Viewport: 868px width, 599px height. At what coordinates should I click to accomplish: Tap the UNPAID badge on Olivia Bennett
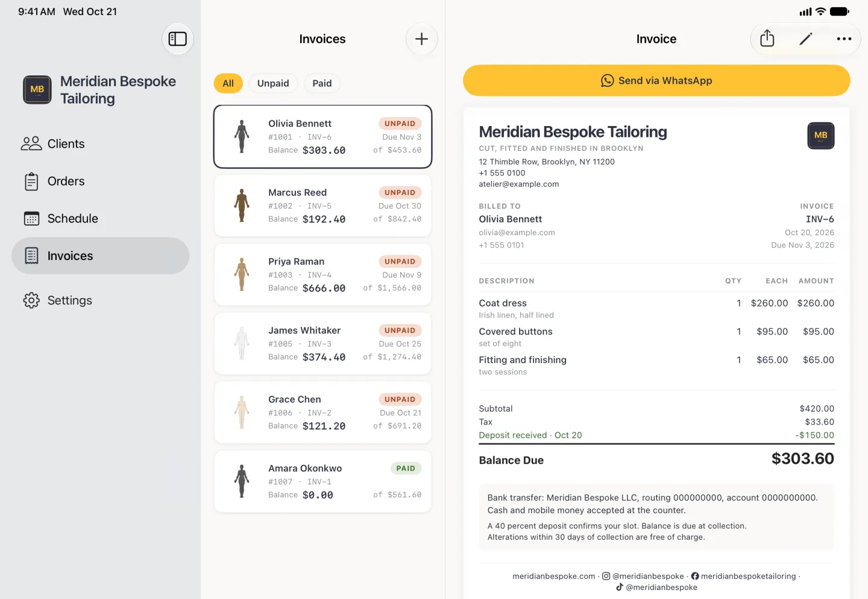coord(400,124)
